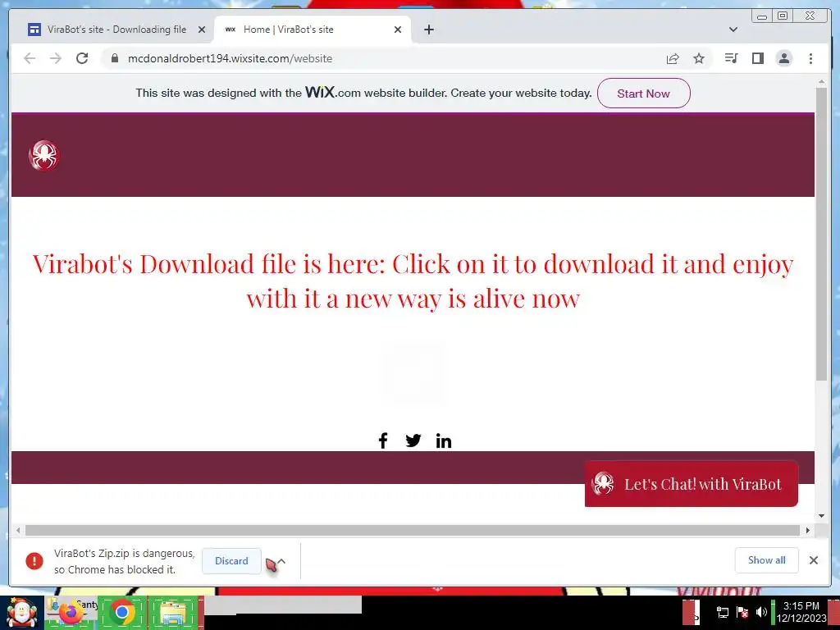Open Let's Chat with ViraBot

point(691,484)
